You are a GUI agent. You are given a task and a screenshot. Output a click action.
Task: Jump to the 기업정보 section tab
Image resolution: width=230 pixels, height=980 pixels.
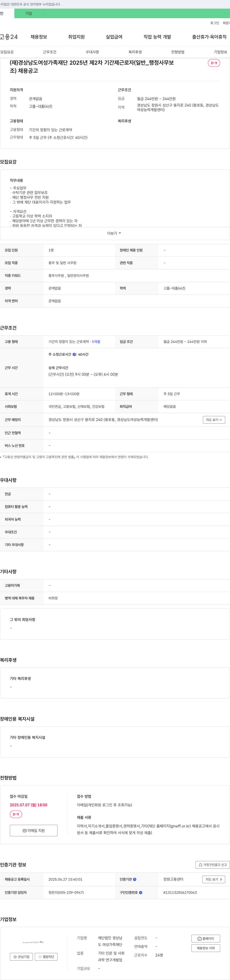click(x=220, y=52)
